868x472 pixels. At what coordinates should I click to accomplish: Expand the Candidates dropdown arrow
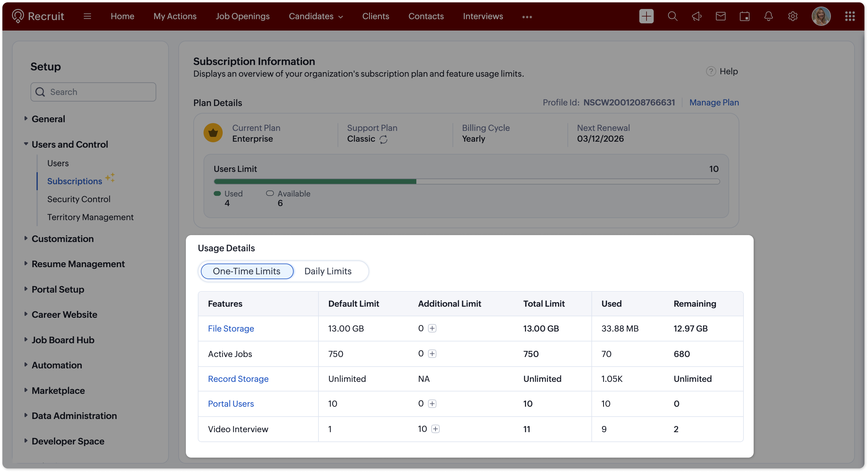(341, 17)
